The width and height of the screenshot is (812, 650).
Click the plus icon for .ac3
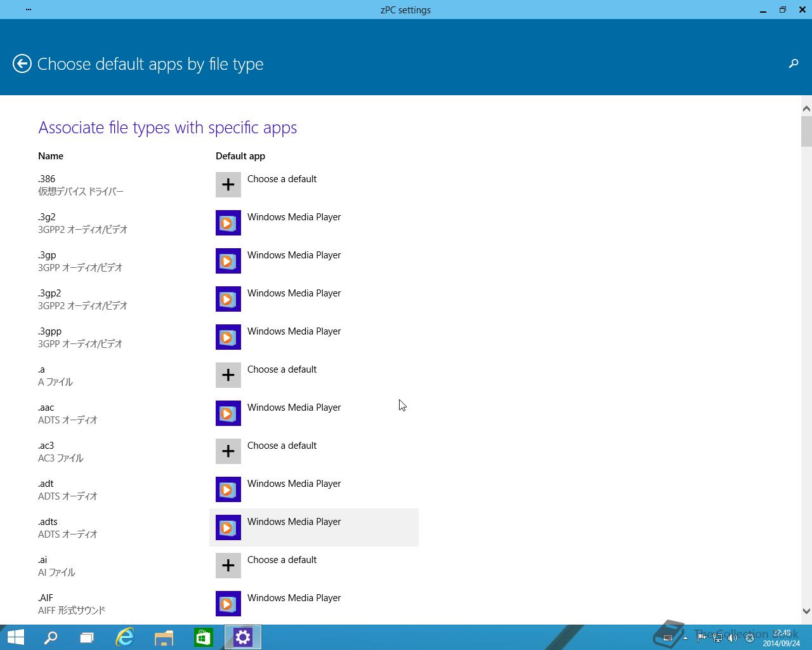pos(228,451)
